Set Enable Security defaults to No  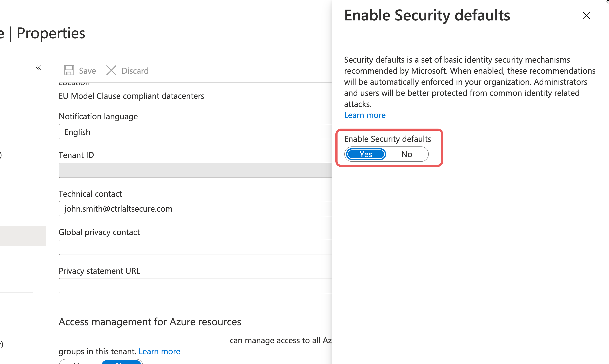407,154
